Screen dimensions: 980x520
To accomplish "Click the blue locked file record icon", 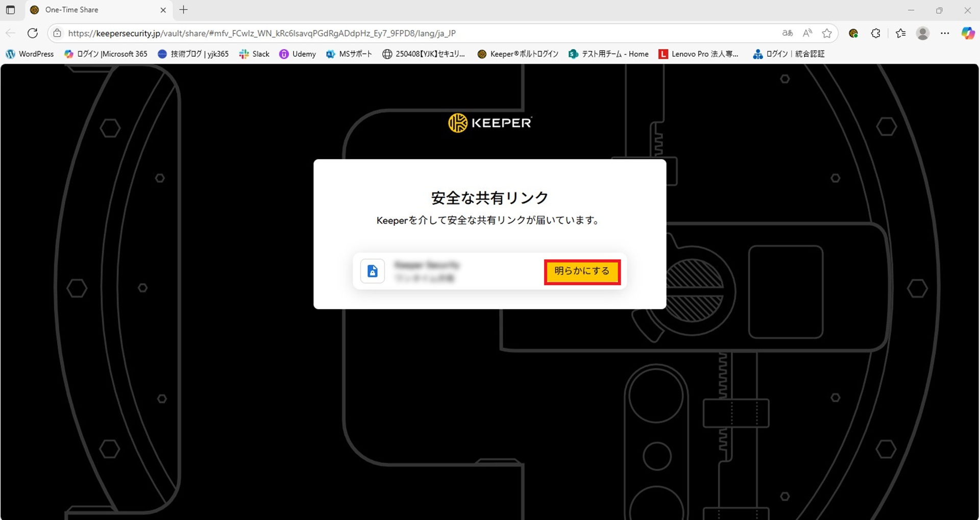I will tap(373, 271).
